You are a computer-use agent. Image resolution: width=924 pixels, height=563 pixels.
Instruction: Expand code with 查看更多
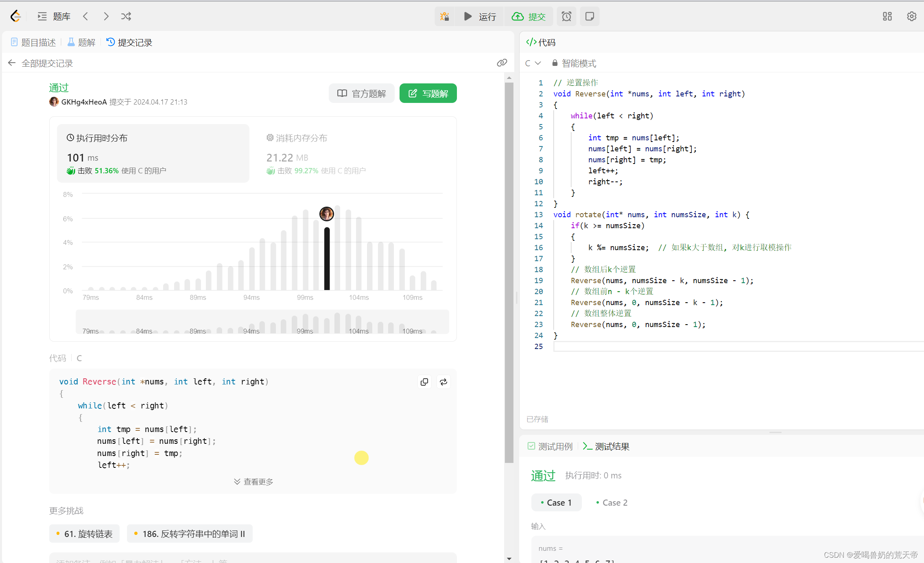pos(253,482)
